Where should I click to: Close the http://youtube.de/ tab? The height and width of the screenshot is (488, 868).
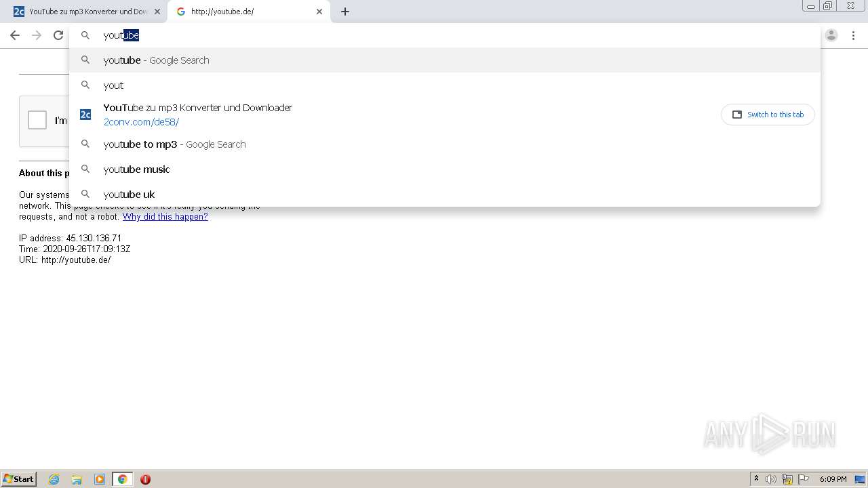319,12
